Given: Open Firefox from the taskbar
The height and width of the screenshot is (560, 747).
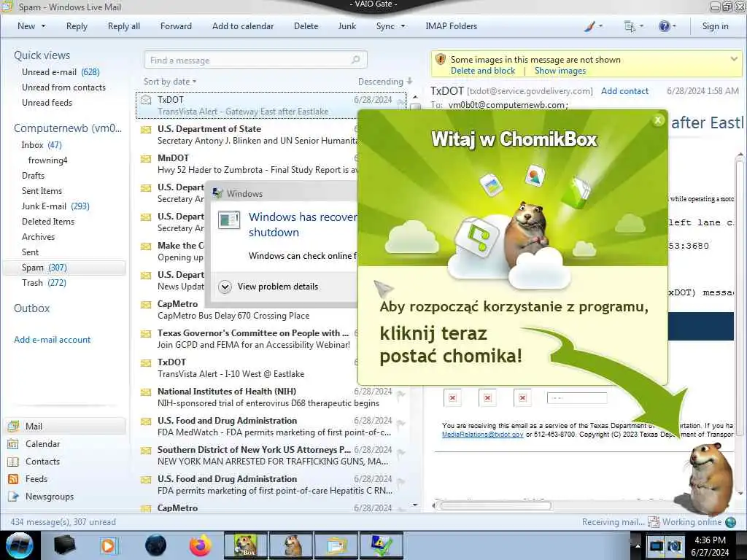Looking at the screenshot, I should [x=201, y=545].
